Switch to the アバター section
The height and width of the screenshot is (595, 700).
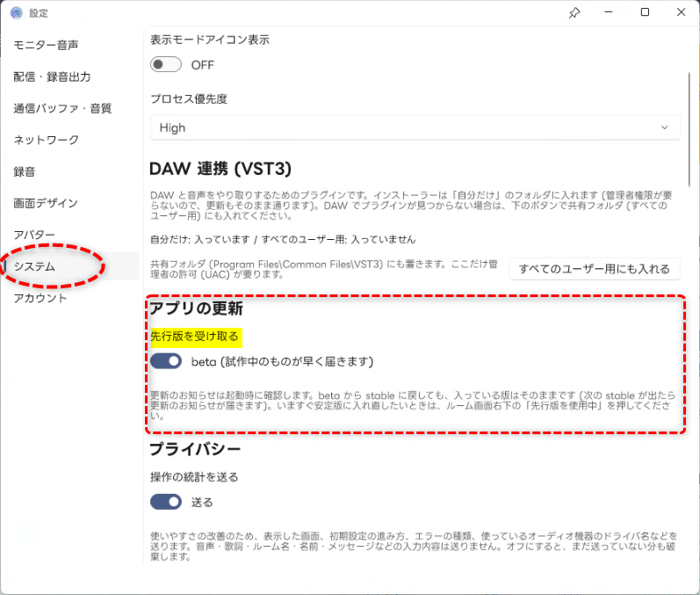pos(34,235)
